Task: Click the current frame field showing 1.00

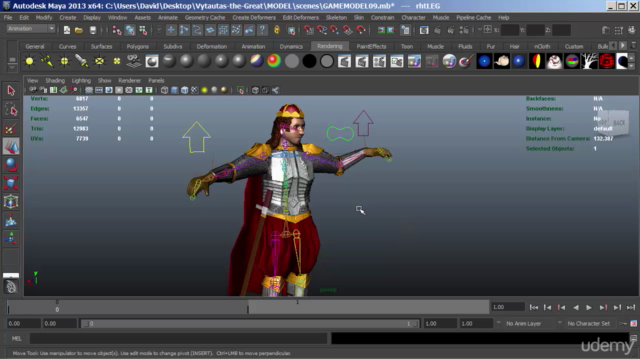Action: pos(508,307)
